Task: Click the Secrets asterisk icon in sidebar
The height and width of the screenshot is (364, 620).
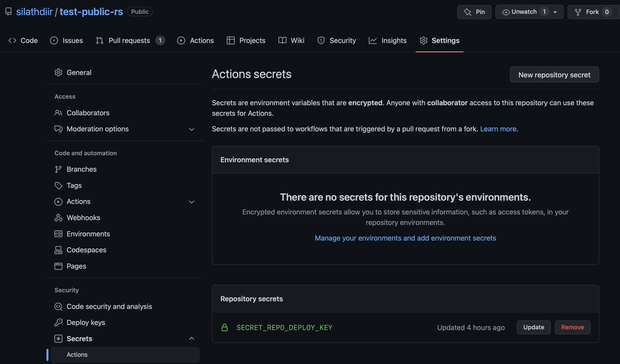Action: coord(58,339)
